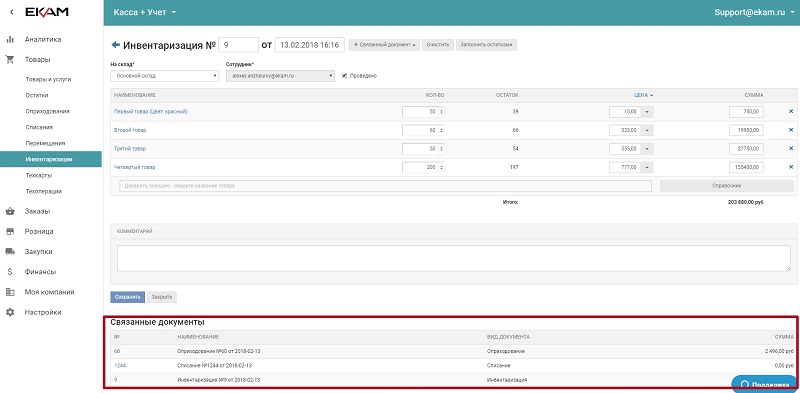
Task: Click sum field 750,00 for Первый товар
Action: (746, 111)
